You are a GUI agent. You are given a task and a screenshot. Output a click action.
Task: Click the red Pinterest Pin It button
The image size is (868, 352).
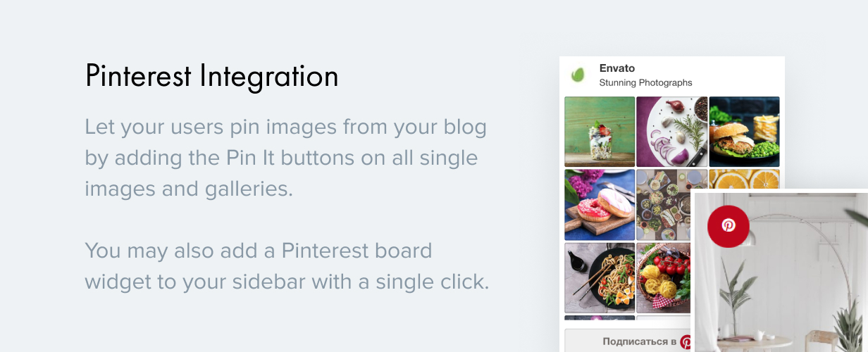tap(728, 226)
